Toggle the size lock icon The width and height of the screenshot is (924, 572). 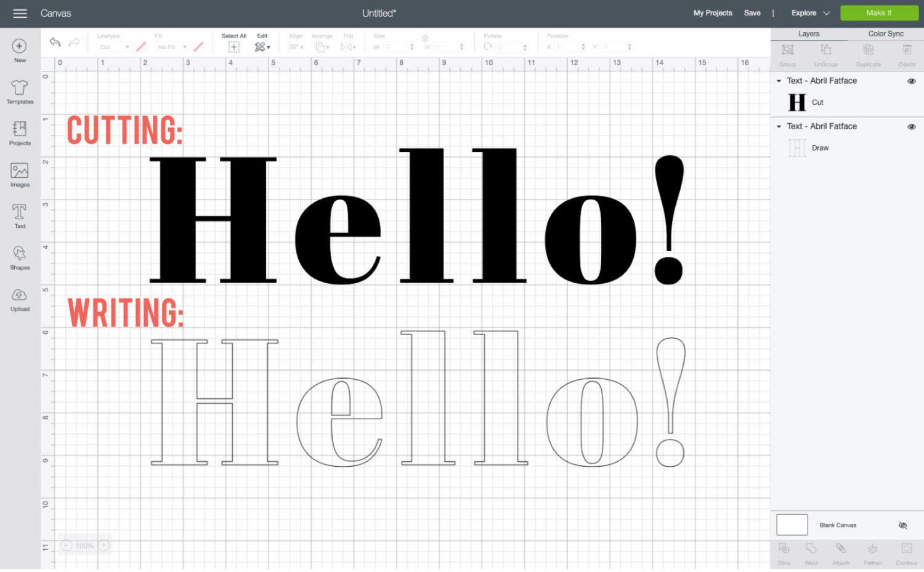(425, 38)
